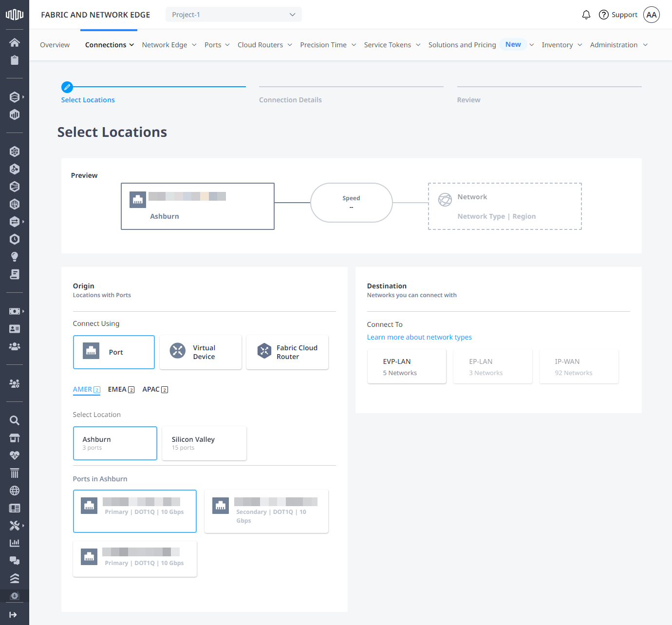The width and height of the screenshot is (672, 625).
Task: Expand the Administration menu chevron
Action: (645, 45)
